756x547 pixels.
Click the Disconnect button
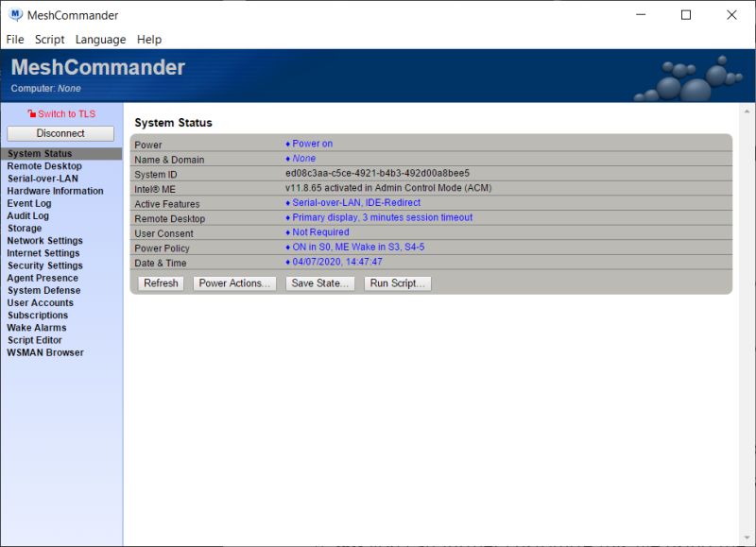tap(60, 133)
